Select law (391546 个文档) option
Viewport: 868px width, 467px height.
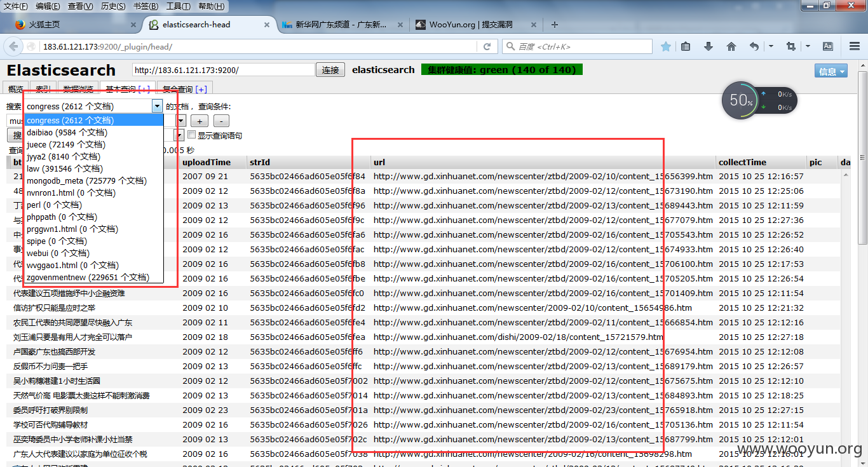click(93, 168)
